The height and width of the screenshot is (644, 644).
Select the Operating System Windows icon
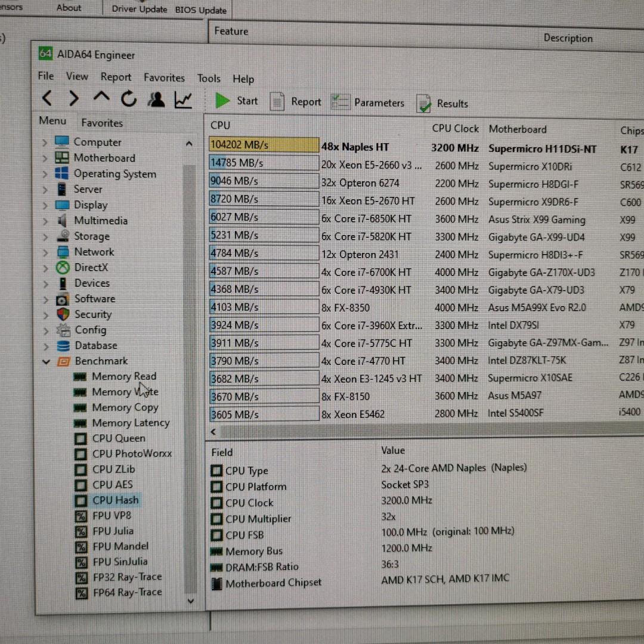pyautogui.click(x=61, y=173)
